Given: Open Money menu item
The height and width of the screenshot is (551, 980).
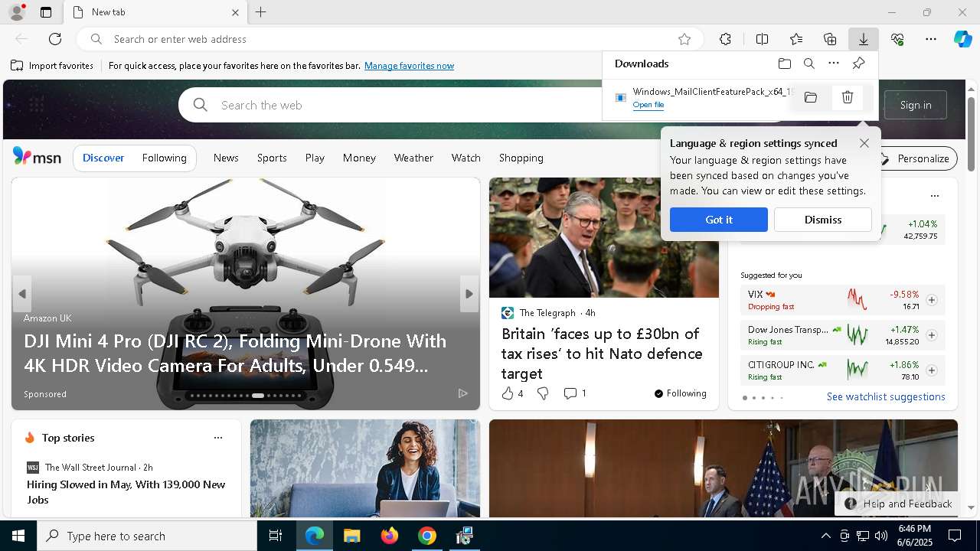Looking at the screenshot, I should (x=359, y=158).
